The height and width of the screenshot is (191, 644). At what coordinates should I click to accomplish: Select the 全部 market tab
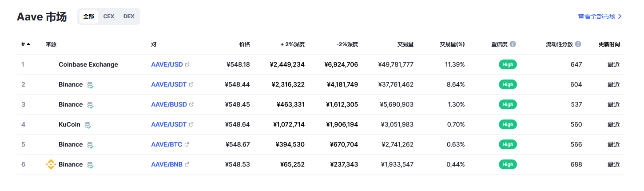click(x=89, y=16)
